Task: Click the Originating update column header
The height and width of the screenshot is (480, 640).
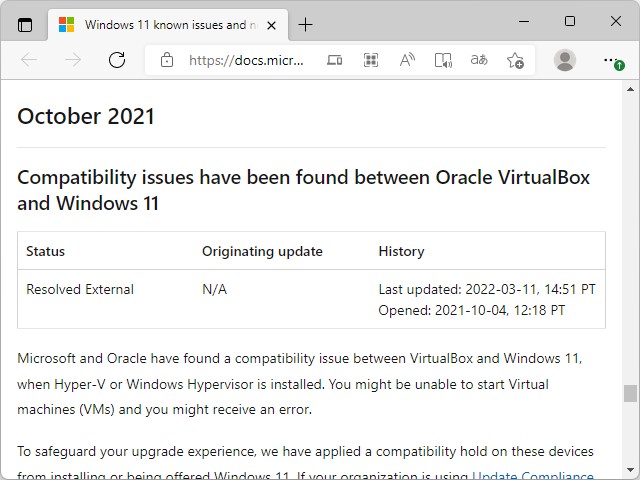Action: coord(262,251)
